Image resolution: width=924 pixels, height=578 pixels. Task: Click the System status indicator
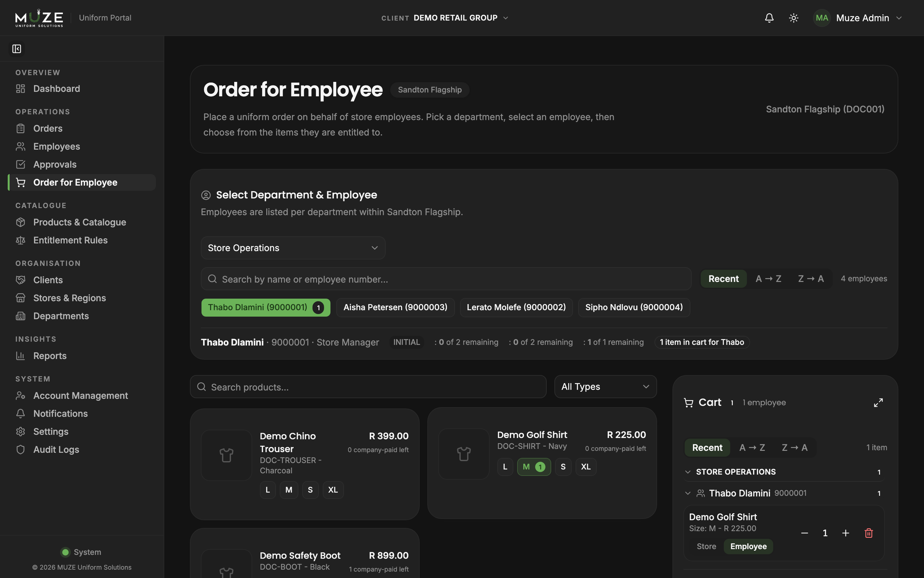pos(81,552)
